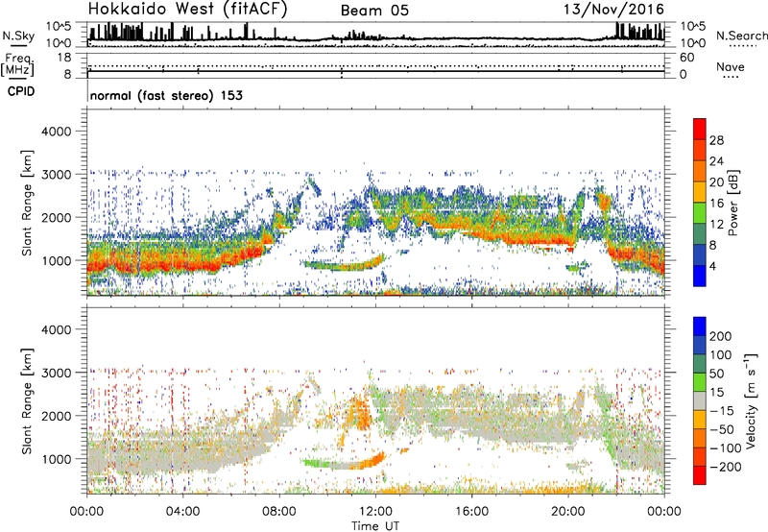Screen dimensions: 768x532
Task: Click the 'Nave' legend label
Action: (x=731, y=67)
